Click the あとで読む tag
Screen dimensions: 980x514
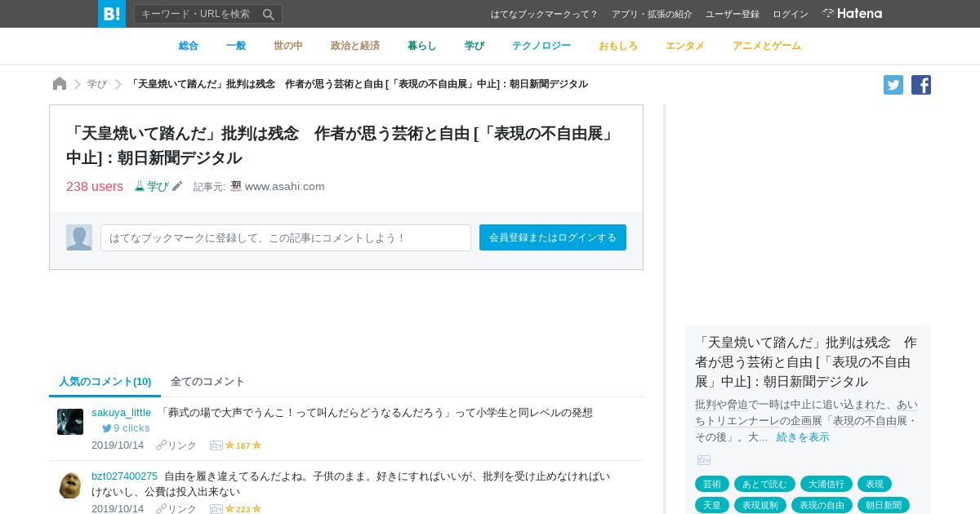click(764, 484)
